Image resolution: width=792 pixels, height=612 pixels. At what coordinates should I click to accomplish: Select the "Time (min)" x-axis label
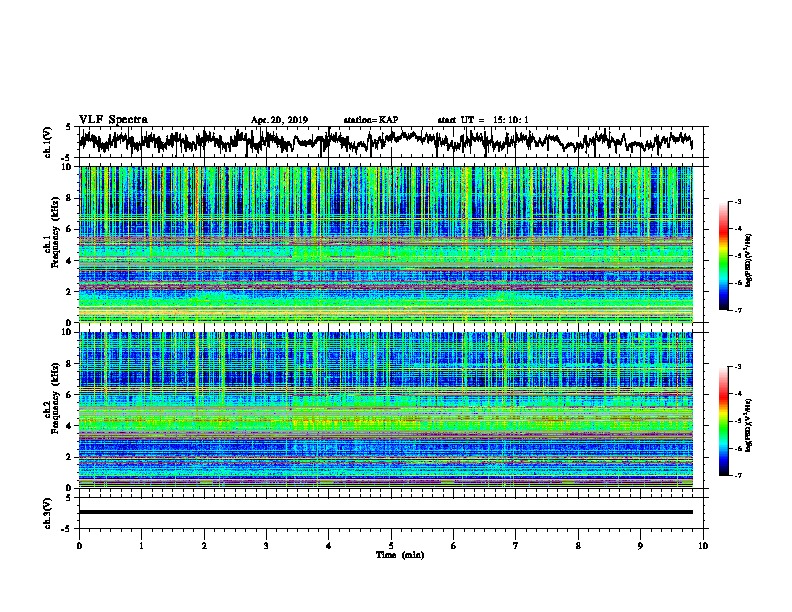[x=400, y=555]
